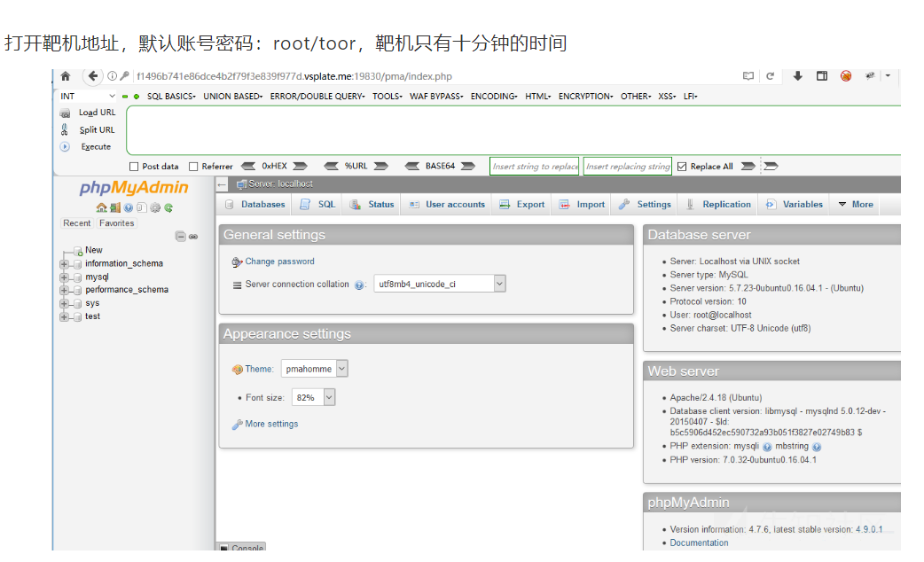Click the HackBar URL text area
The width and height of the screenshot is (924, 562).
tap(513, 130)
